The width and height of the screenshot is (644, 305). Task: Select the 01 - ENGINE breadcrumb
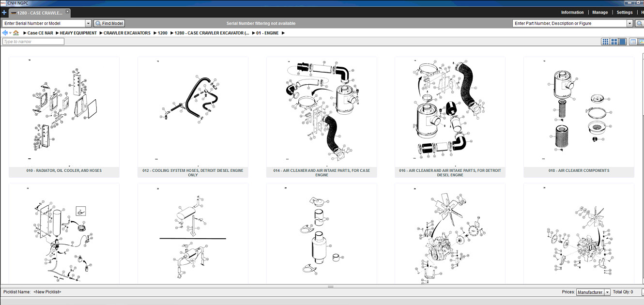pyautogui.click(x=267, y=33)
